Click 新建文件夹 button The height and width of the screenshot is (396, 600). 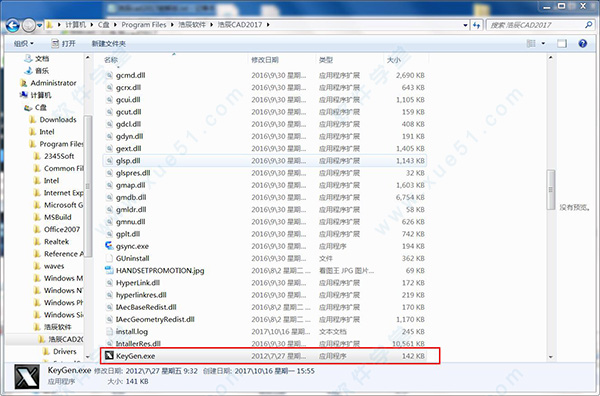point(109,44)
